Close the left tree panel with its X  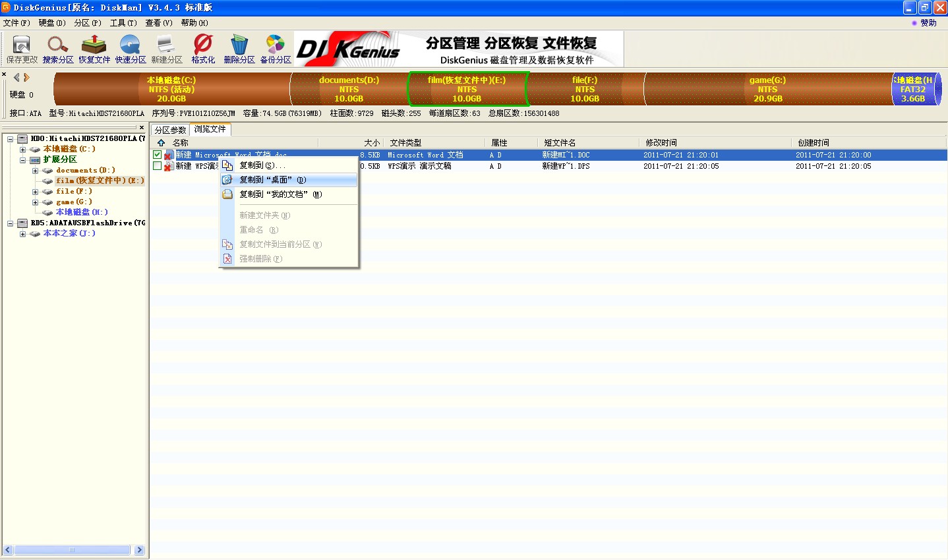(141, 128)
